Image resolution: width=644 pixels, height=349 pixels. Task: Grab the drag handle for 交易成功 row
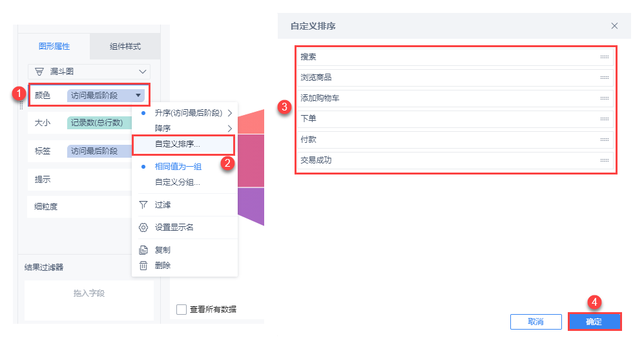click(605, 160)
